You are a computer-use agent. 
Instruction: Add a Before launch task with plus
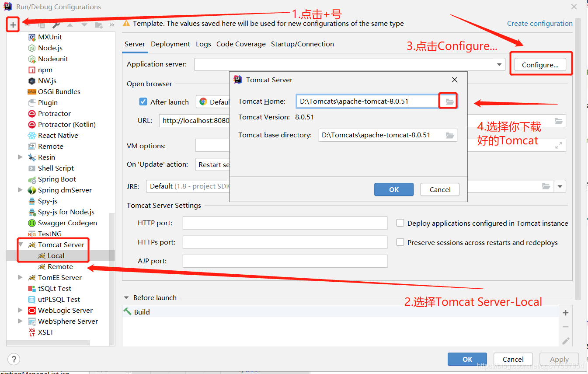(x=566, y=313)
